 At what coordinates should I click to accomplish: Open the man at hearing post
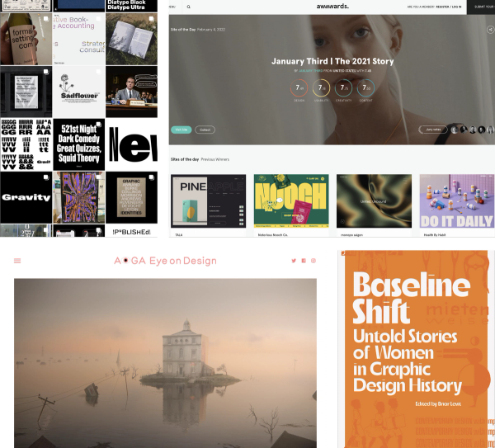click(131, 92)
